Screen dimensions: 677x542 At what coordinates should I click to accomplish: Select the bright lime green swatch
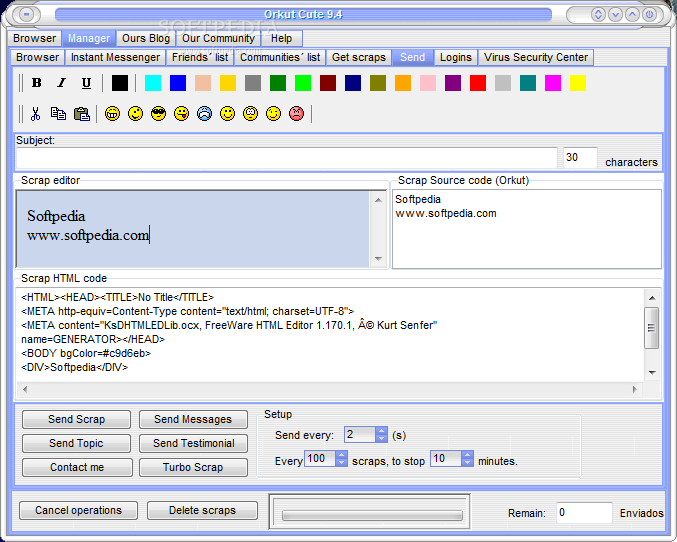click(x=303, y=83)
